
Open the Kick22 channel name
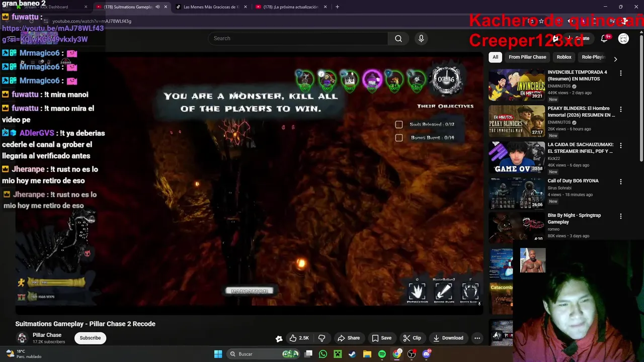(x=553, y=158)
